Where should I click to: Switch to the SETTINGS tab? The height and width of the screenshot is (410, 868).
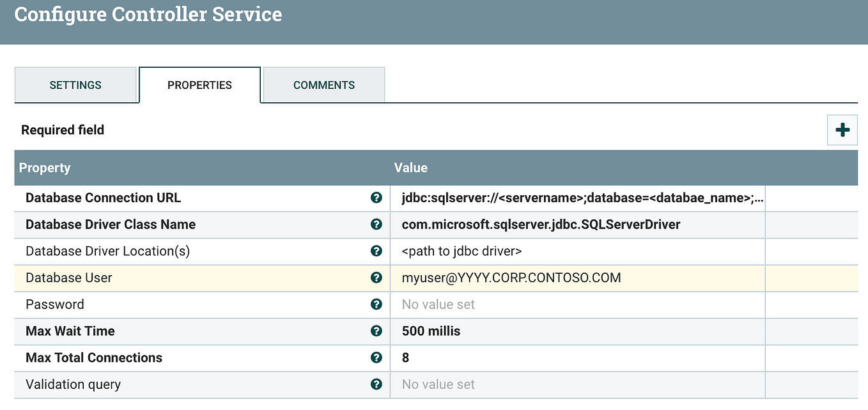point(75,84)
